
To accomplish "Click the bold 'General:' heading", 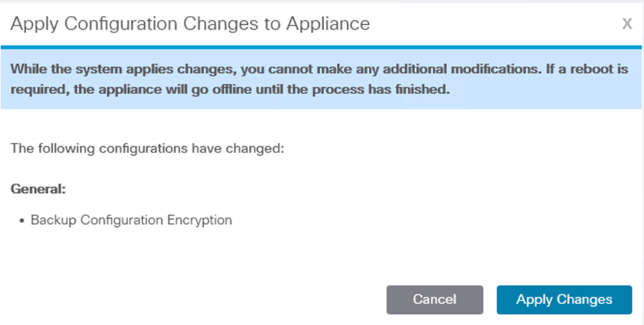I will click(38, 189).
